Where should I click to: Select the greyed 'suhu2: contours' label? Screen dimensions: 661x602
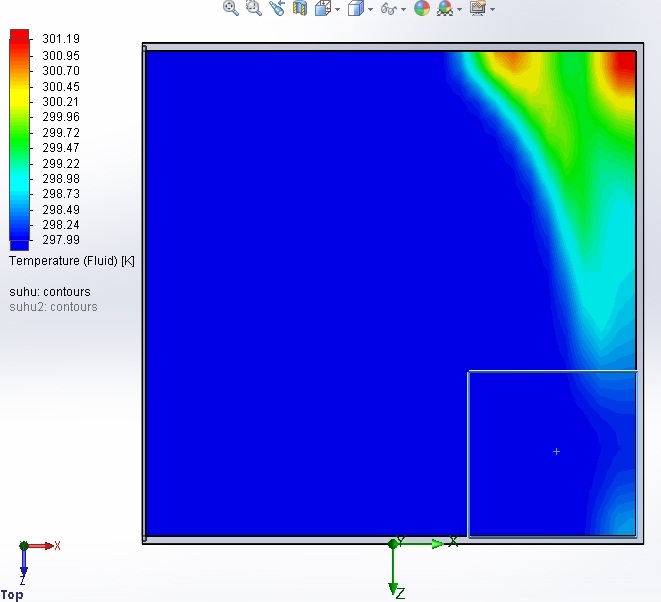(53, 306)
